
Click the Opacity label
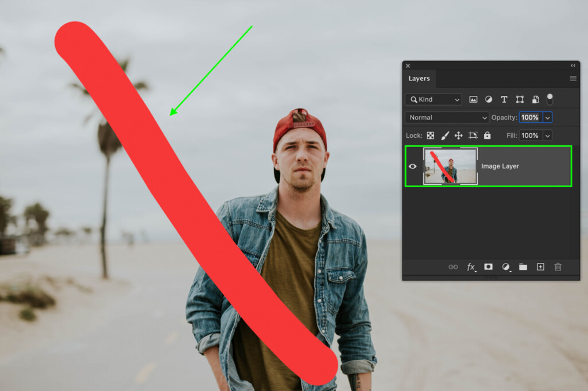[504, 117]
